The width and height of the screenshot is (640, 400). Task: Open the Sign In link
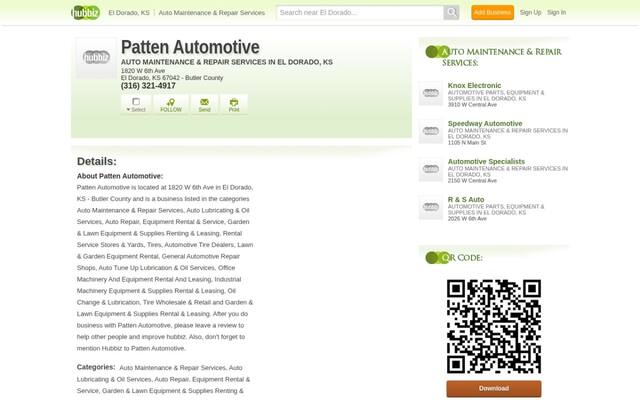[556, 13]
